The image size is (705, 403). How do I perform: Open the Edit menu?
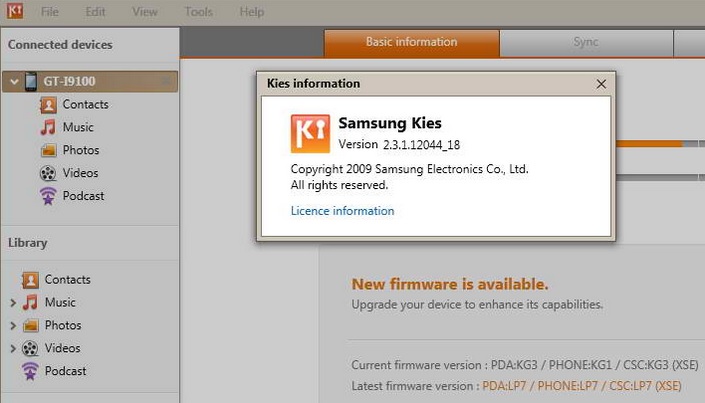tap(95, 12)
